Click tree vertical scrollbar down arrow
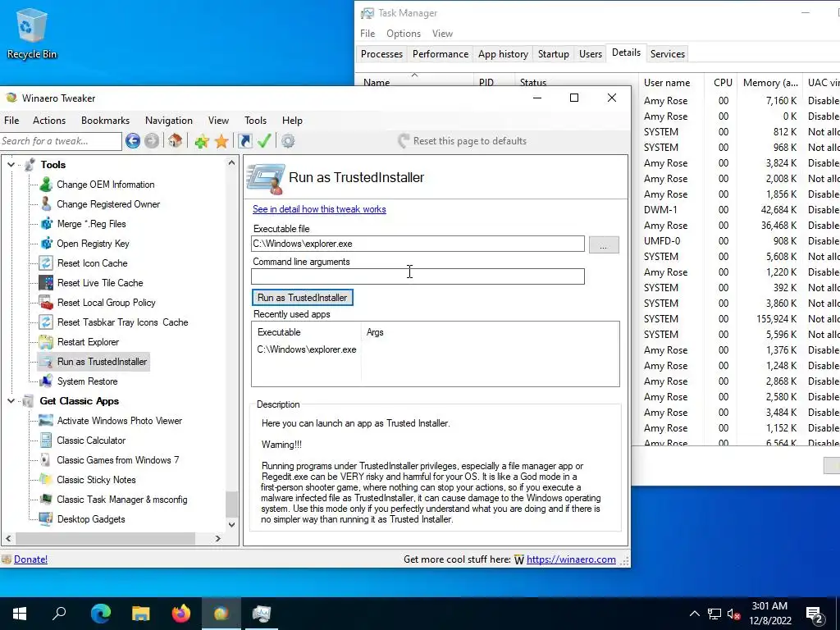Image resolution: width=840 pixels, height=630 pixels. (x=231, y=524)
